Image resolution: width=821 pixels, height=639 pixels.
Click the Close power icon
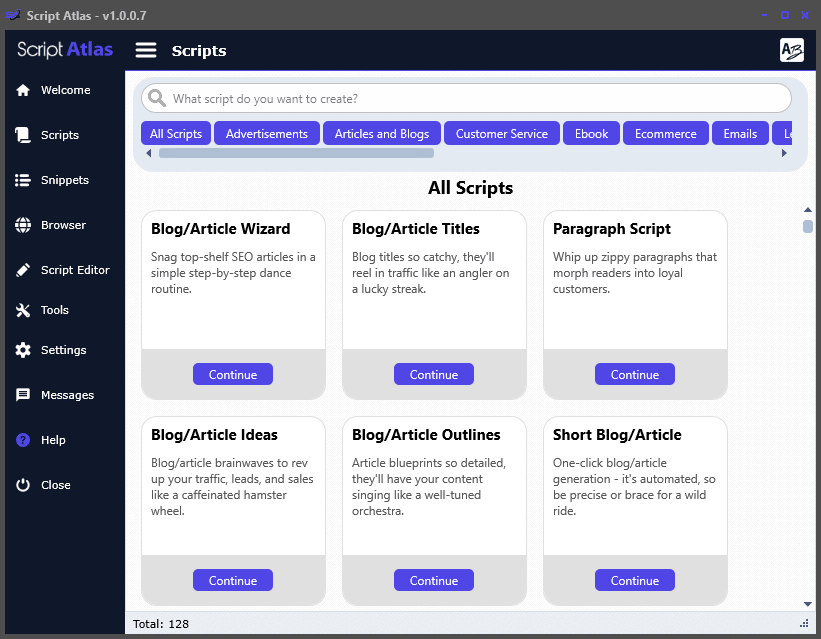23,485
